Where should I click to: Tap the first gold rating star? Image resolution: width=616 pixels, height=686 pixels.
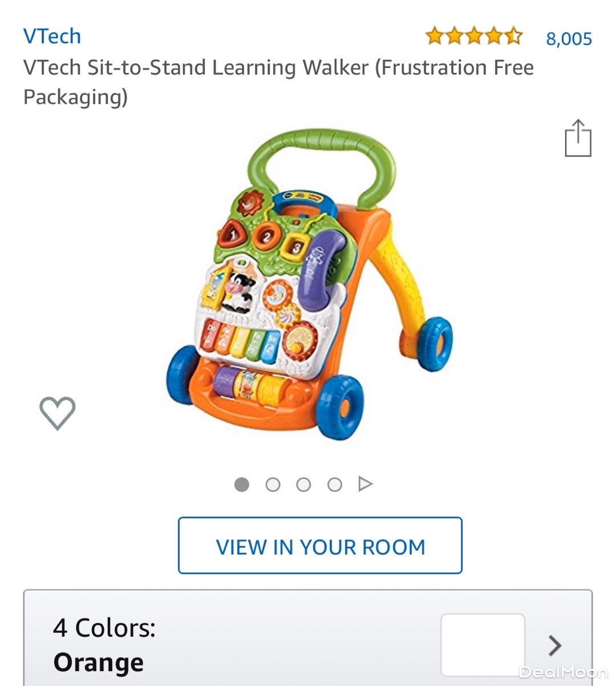(x=435, y=37)
